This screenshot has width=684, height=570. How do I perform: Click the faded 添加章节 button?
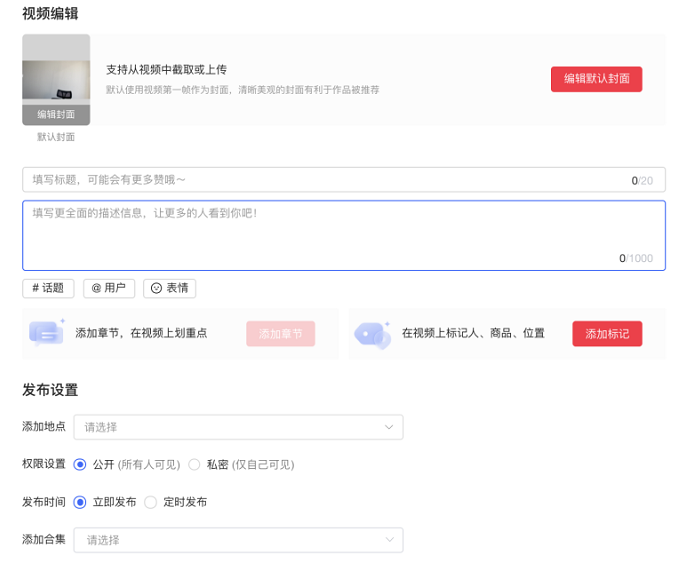point(280,334)
